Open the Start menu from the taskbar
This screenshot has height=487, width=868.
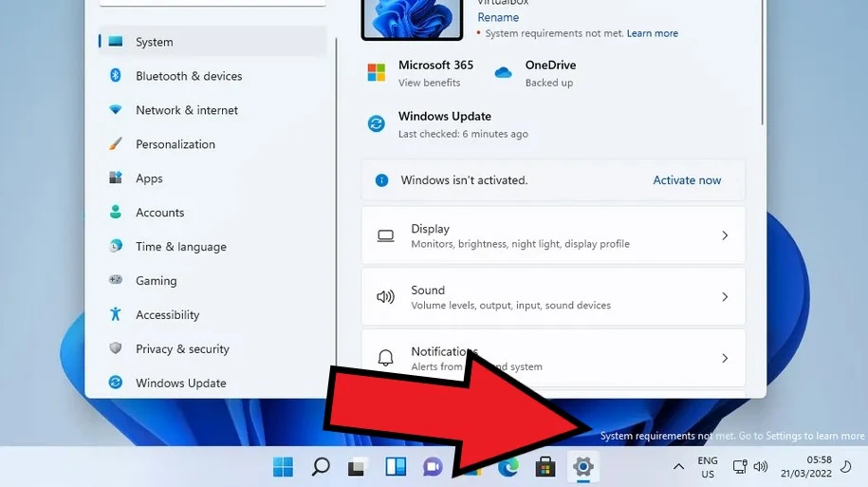click(284, 467)
